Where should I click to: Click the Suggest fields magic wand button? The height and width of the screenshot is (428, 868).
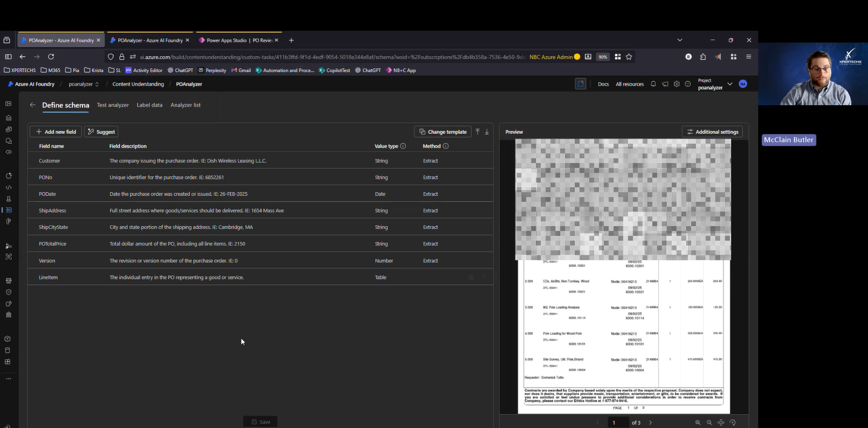[101, 132]
